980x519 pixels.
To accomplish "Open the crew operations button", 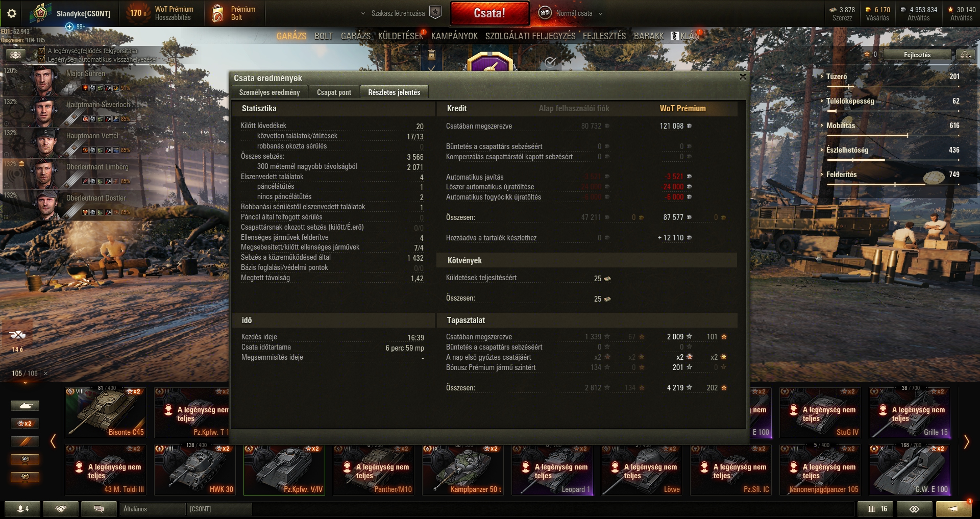I will point(16,55).
